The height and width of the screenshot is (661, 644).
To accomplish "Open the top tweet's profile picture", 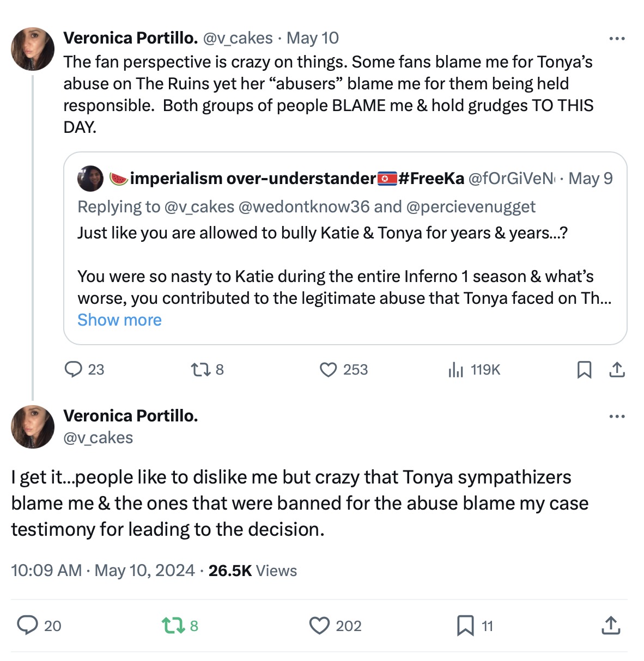I will click(x=33, y=49).
